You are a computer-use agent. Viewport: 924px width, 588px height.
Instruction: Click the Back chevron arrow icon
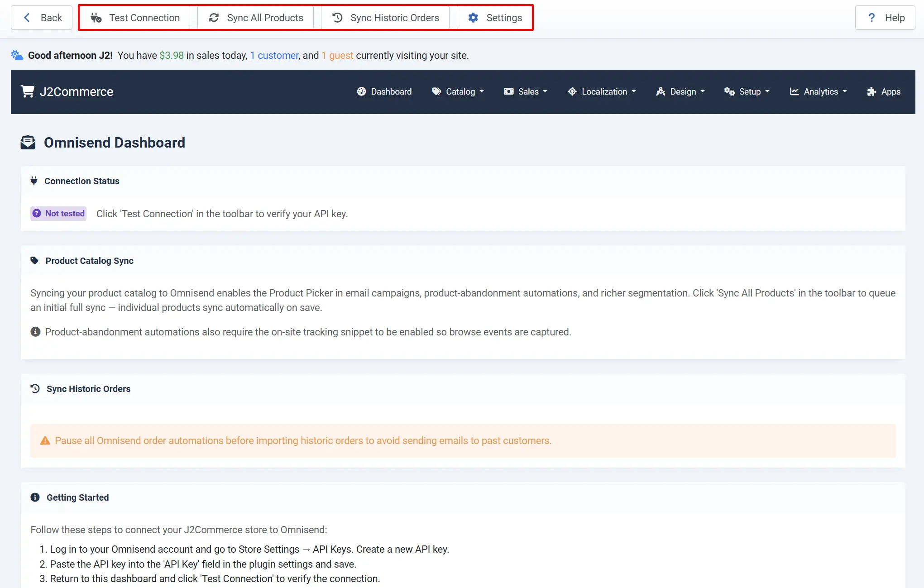pyautogui.click(x=27, y=18)
